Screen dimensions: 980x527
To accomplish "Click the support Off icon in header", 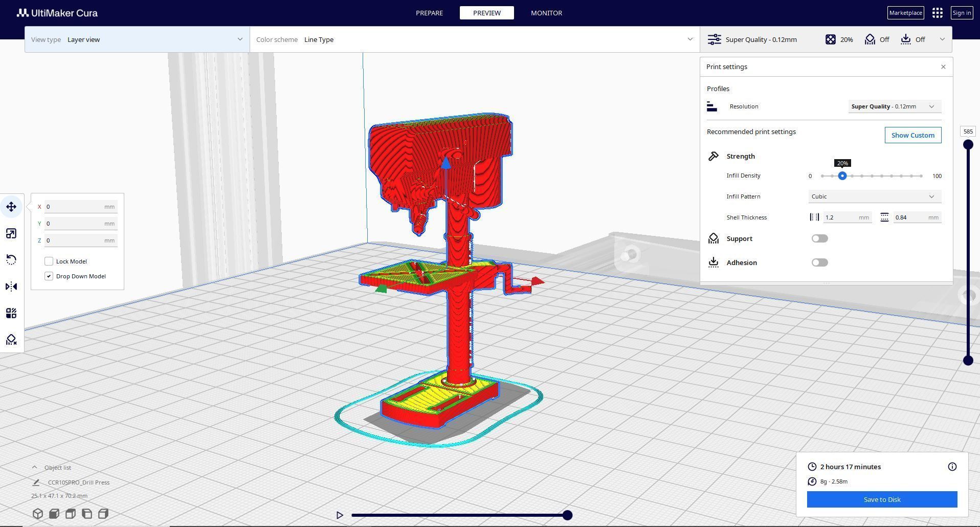I will [870, 39].
